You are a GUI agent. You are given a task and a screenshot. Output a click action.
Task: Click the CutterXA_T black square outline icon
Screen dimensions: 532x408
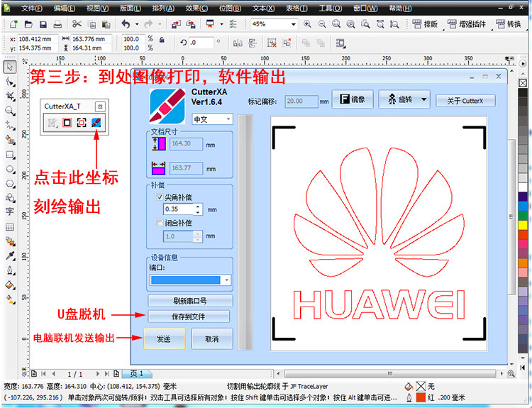[67, 123]
